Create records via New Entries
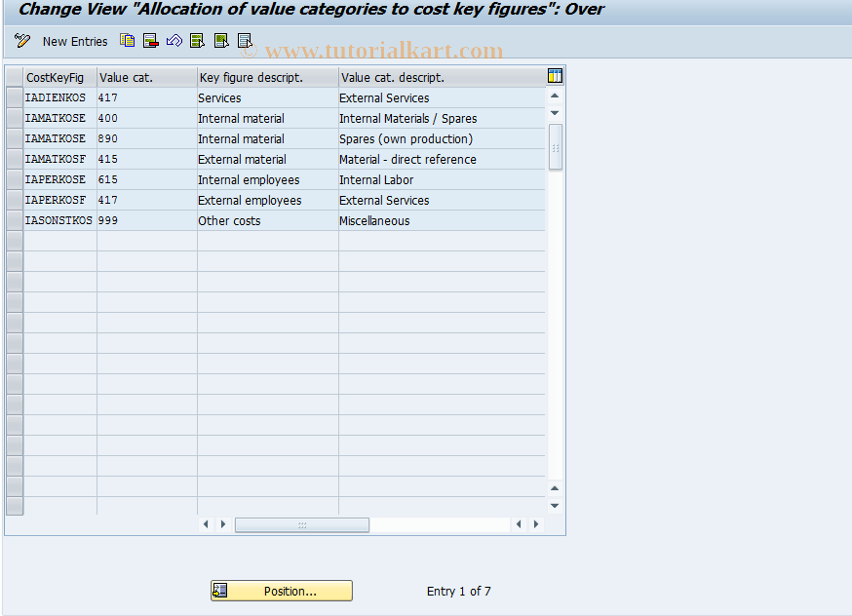Screen dimensions: 852x616 pyautogui.click(x=75, y=41)
